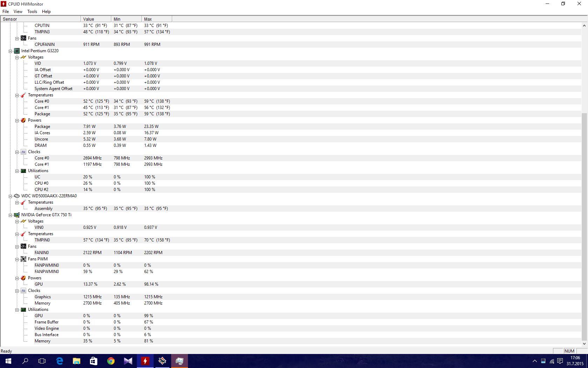Click the GPU Utilizations chip icon
Viewport: 588px width, 368px height.
tap(23, 309)
